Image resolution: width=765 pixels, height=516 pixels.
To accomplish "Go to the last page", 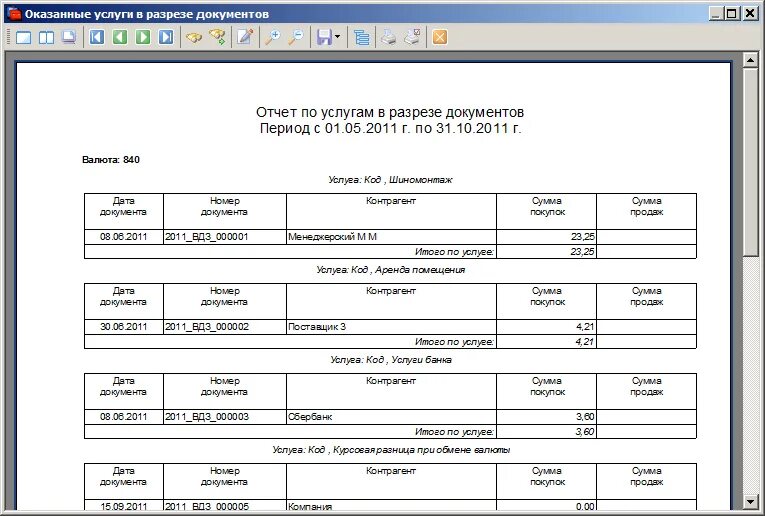I will point(166,37).
